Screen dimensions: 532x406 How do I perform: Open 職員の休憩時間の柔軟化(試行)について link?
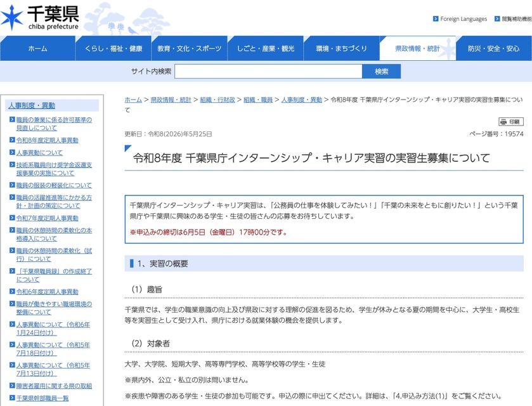coord(54,254)
